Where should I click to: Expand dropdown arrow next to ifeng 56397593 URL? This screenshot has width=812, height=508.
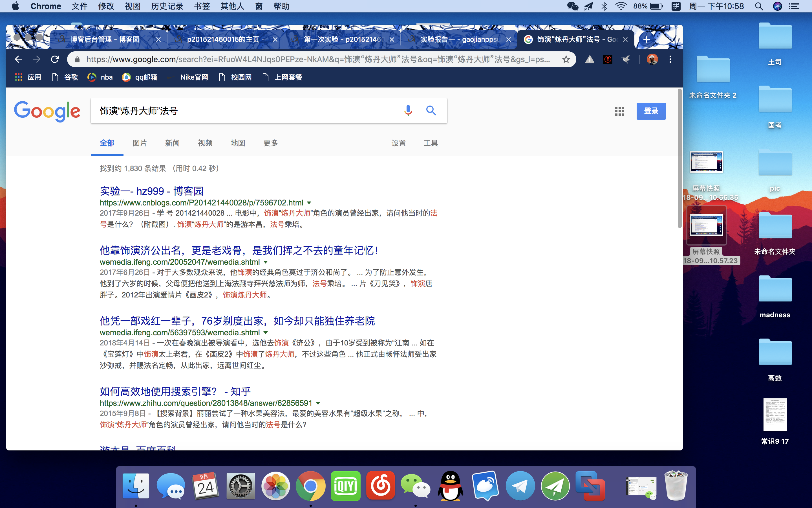(x=266, y=333)
